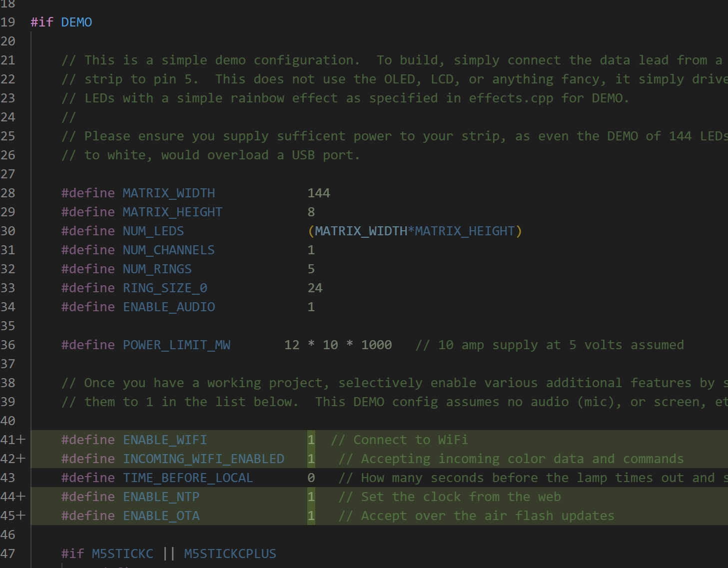The width and height of the screenshot is (728, 568).
Task: Click the '// Connect to WiFi' comment
Action: coord(399,440)
